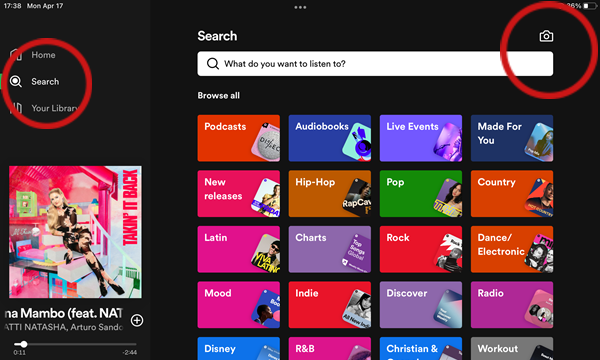
Task: Focus the 'What do you want to listen to?' field
Action: (x=375, y=64)
